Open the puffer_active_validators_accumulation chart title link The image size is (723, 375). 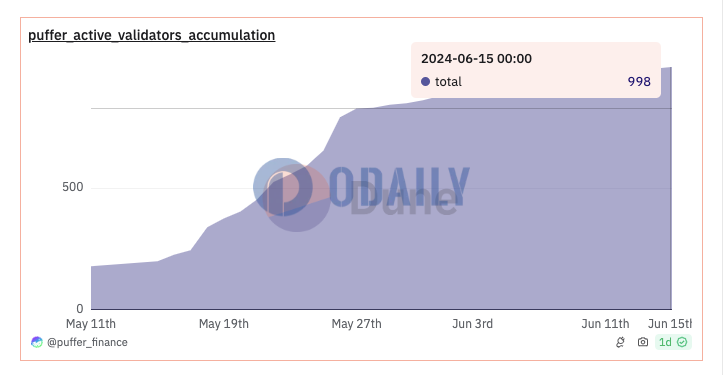point(152,36)
